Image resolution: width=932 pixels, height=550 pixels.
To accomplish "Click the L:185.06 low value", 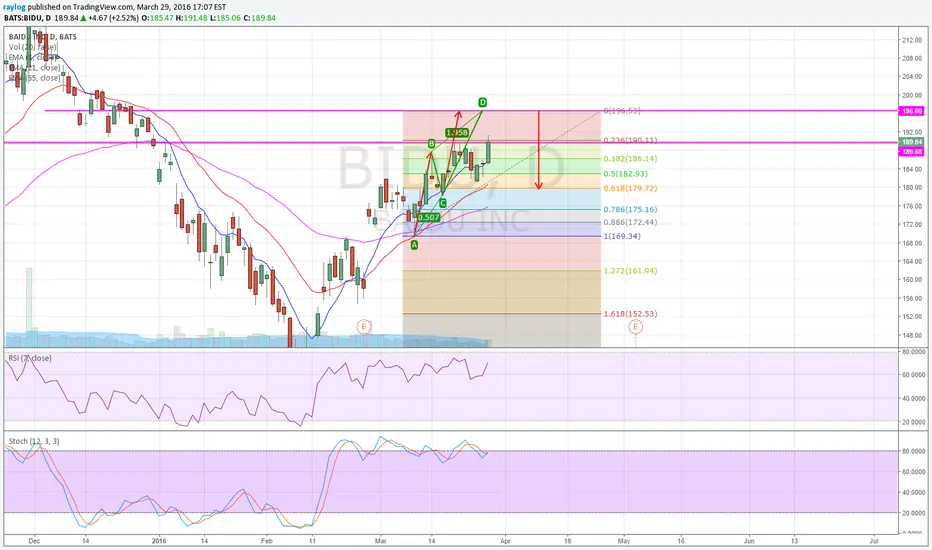I will pyautogui.click(x=223, y=18).
